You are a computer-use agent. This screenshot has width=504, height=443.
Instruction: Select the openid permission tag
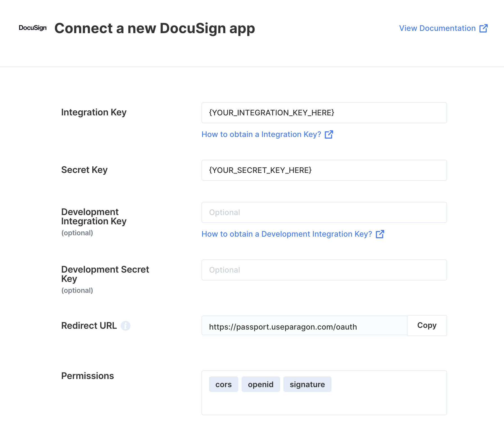261,384
